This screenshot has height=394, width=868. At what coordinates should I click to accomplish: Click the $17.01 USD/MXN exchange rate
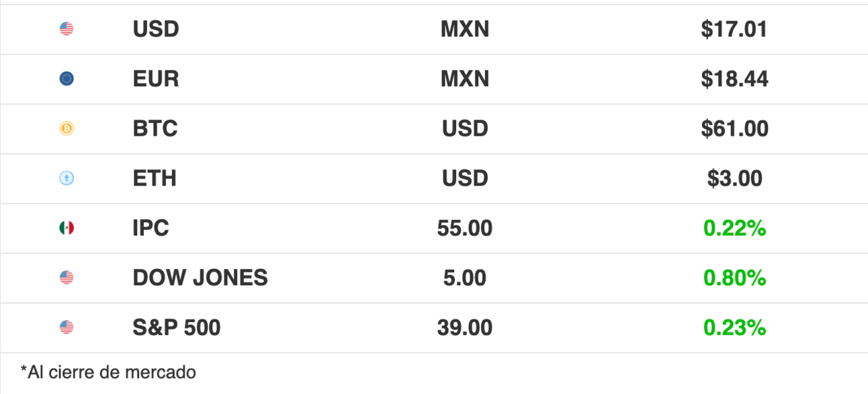734,30
